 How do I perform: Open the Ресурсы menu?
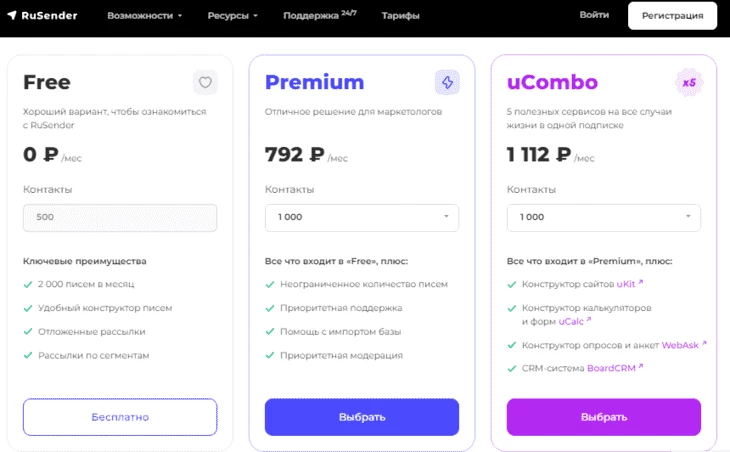(x=232, y=16)
